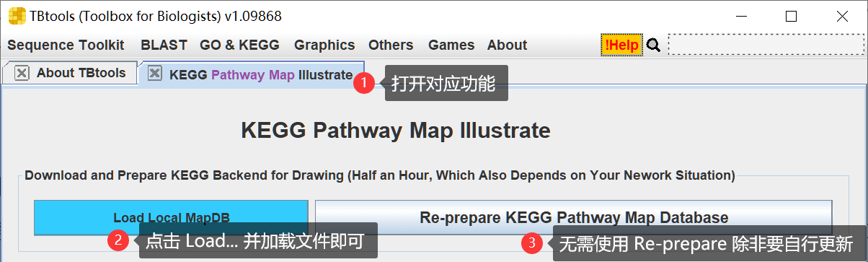Open the Sequence Toolkit menu
This screenshot has height=262, width=868.
(66, 45)
